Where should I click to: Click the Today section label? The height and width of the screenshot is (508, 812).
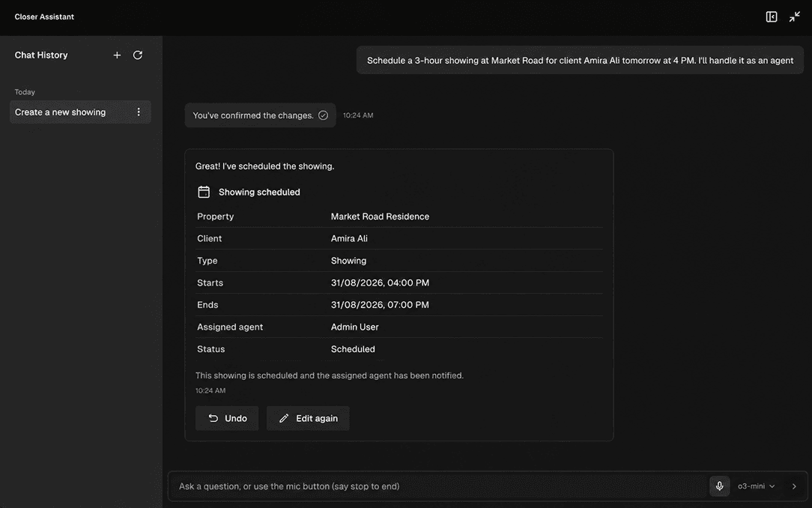point(25,91)
